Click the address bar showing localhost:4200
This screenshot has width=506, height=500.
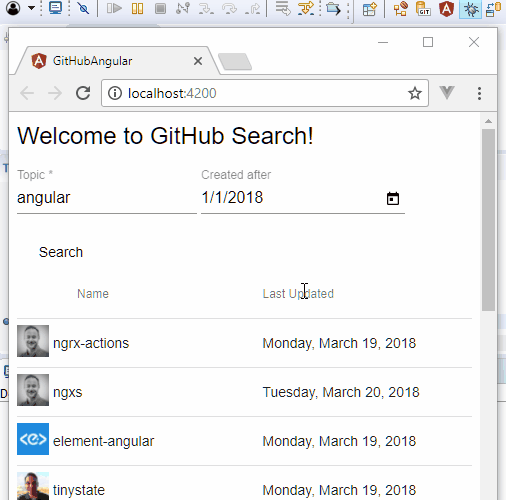[x=265, y=93]
